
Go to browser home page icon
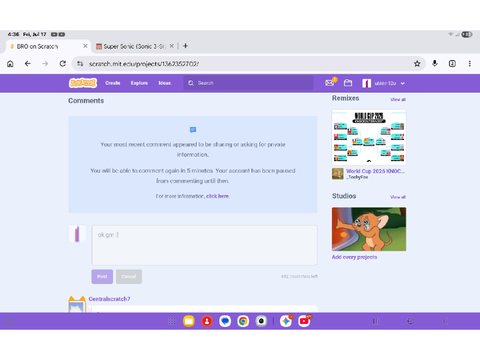coord(10,63)
